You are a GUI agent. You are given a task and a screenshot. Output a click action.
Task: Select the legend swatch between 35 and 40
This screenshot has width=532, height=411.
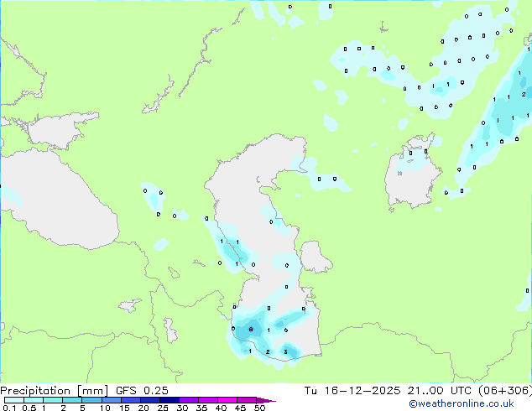click(208, 400)
